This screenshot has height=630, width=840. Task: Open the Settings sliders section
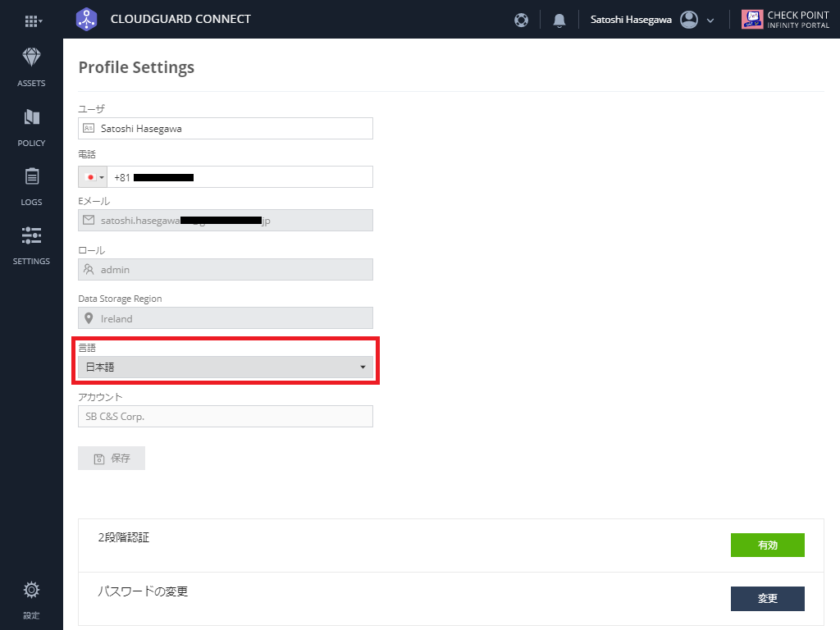point(31,245)
